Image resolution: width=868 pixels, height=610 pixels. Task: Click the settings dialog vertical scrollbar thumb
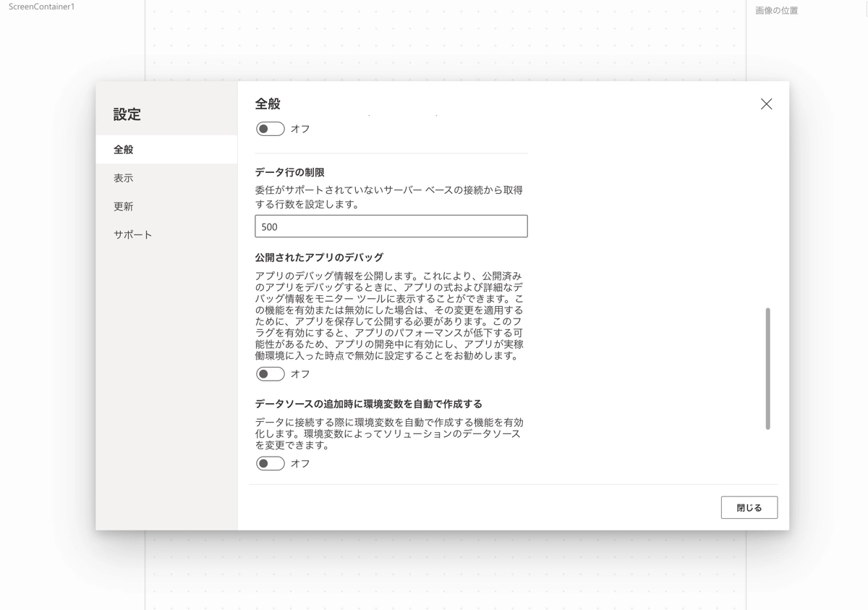click(767, 368)
